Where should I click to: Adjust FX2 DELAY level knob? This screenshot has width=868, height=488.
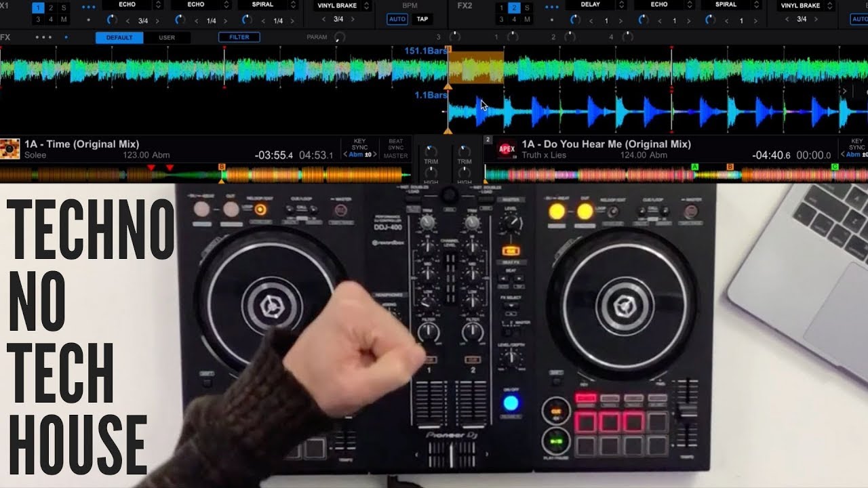(x=576, y=20)
